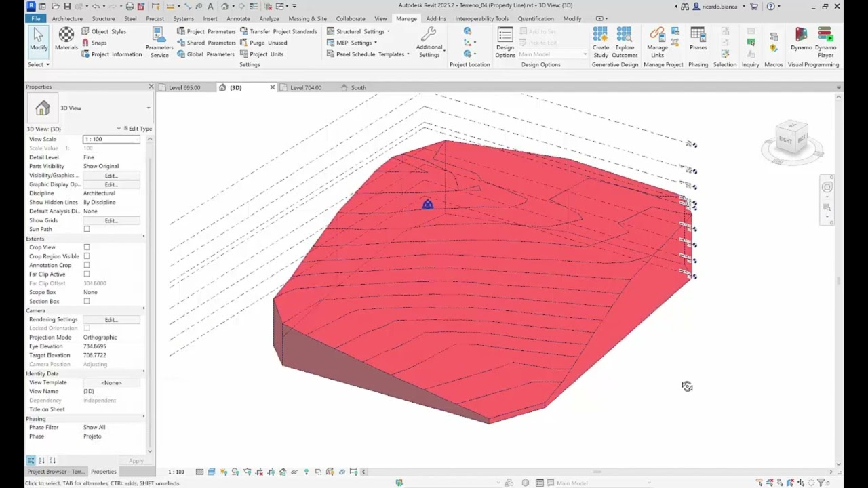
Task: Launch Dynamo Player
Action: (x=825, y=42)
